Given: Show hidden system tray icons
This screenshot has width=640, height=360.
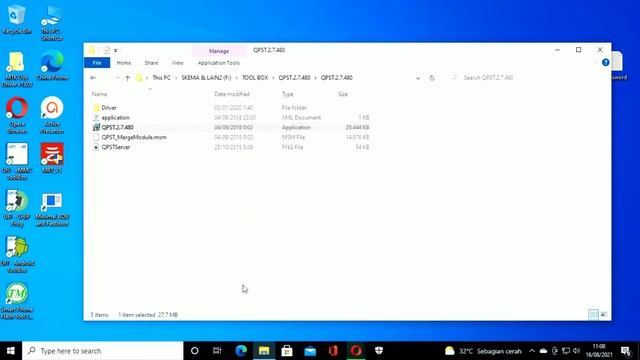Looking at the screenshot, I should [x=532, y=351].
